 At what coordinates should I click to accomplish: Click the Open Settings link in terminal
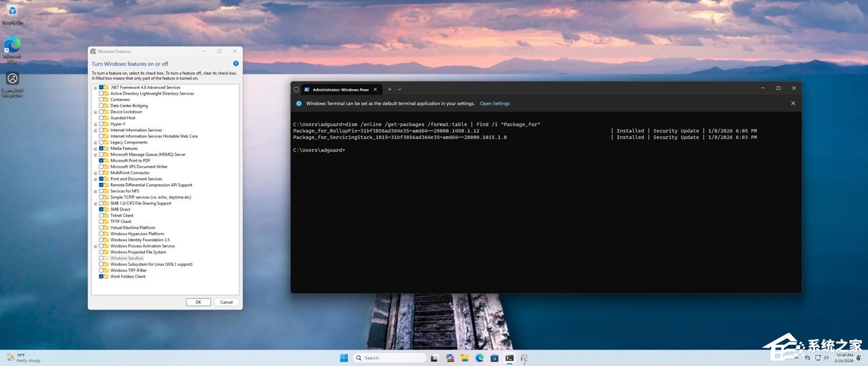pyautogui.click(x=495, y=103)
